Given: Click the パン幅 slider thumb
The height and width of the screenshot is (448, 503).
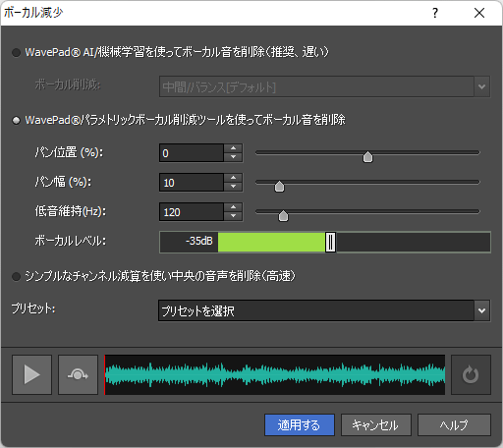Looking at the screenshot, I should pos(279,187).
